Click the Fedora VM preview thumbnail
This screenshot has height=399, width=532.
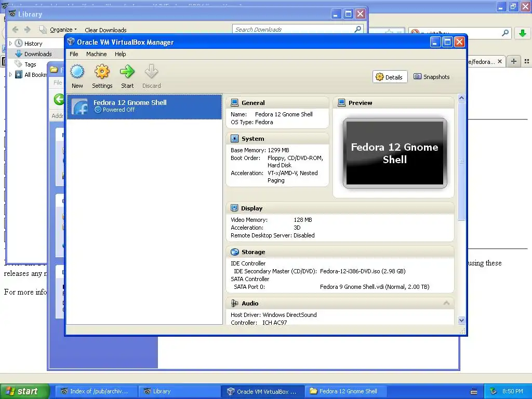click(395, 153)
